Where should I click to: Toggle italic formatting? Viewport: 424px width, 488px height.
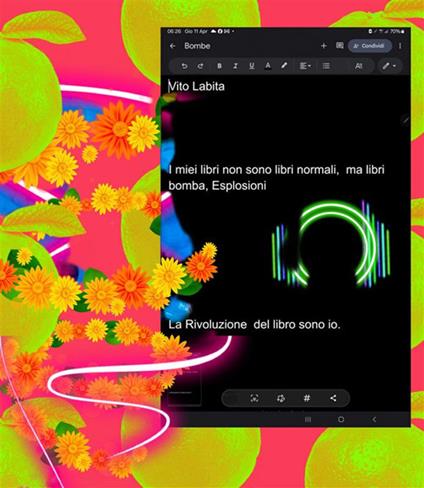coord(235,66)
